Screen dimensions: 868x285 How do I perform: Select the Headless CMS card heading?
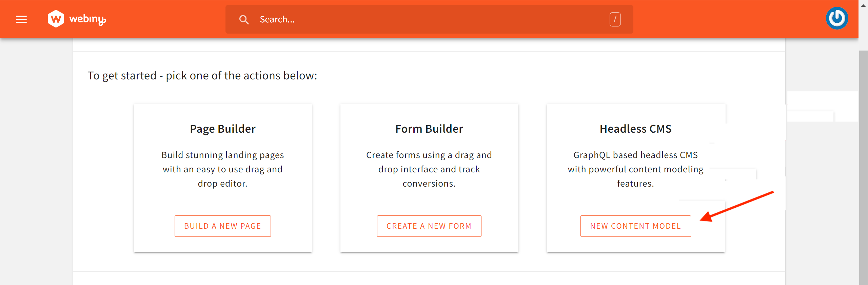coord(635,129)
